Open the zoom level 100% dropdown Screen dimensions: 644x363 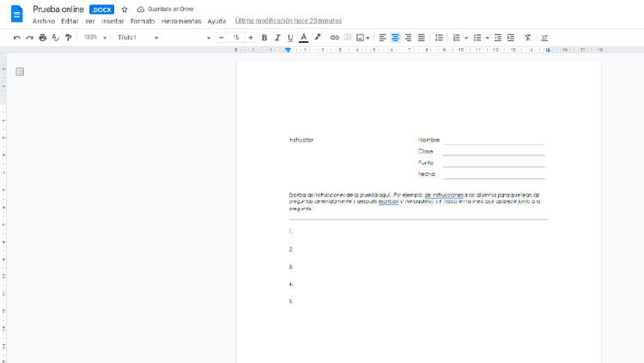pyautogui.click(x=94, y=38)
